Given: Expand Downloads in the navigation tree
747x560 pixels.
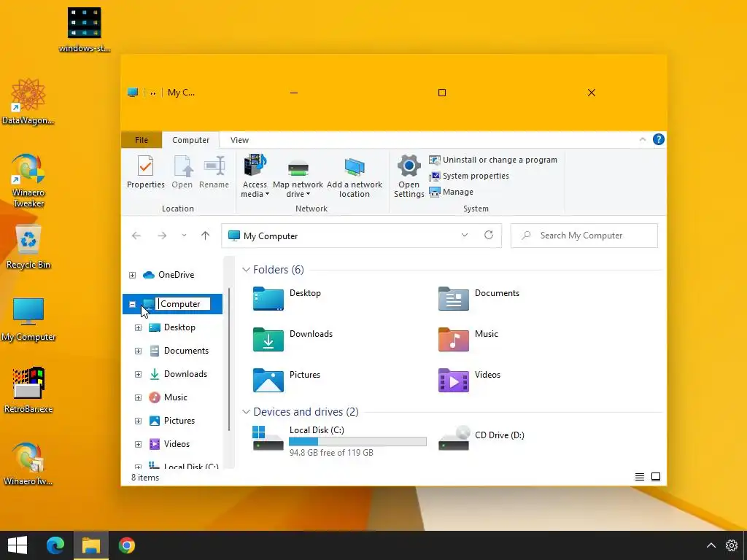Looking at the screenshot, I should (138, 374).
